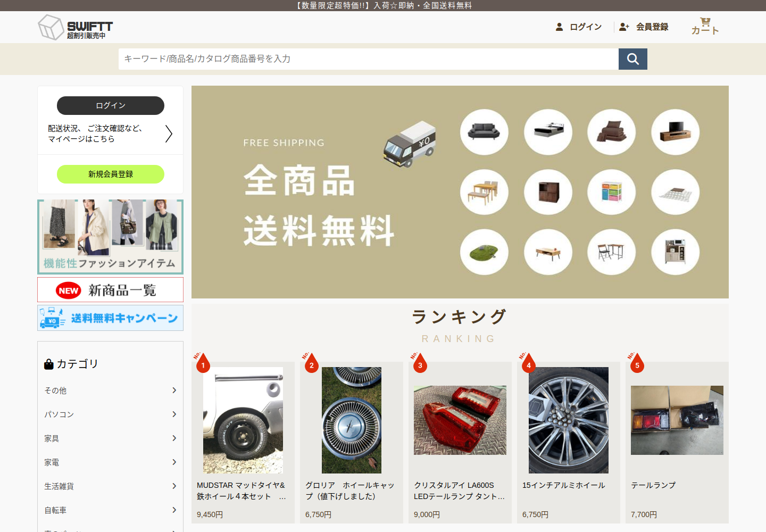The height and width of the screenshot is (532, 766).
Task: Focus the keyword search input field
Action: click(369, 59)
